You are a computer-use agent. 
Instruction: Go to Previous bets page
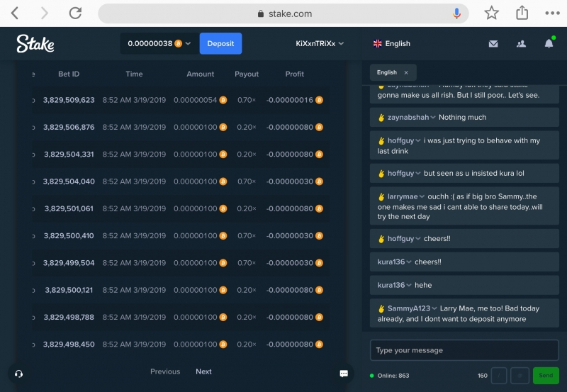pos(165,371)
